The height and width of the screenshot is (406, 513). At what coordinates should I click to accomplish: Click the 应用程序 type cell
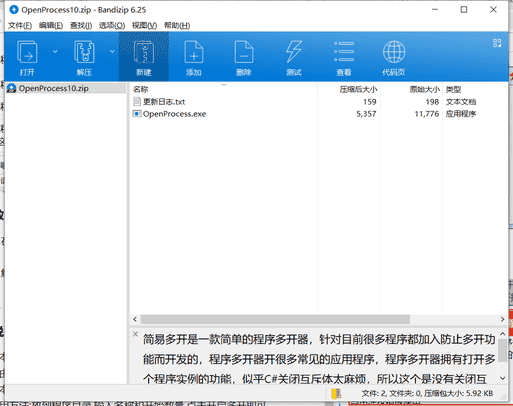pos(461,114)
